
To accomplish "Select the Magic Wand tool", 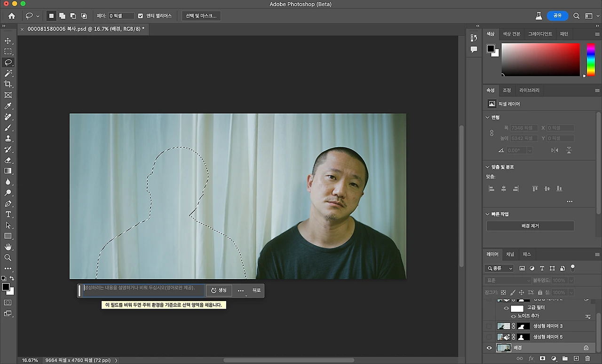I will [x=8, y=73].
